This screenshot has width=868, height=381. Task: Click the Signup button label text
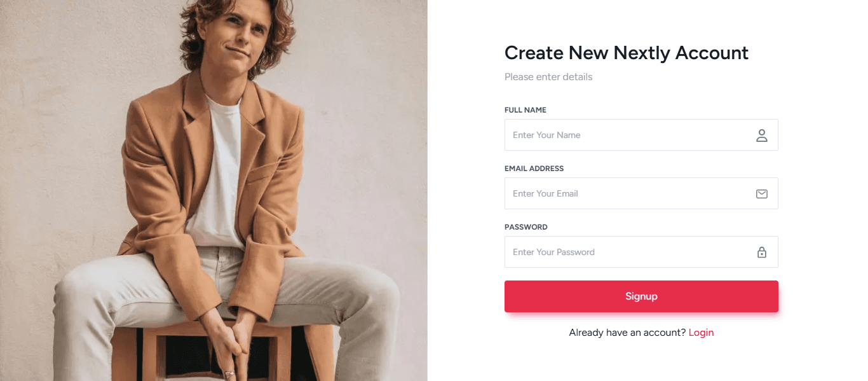tap(641, 296)
